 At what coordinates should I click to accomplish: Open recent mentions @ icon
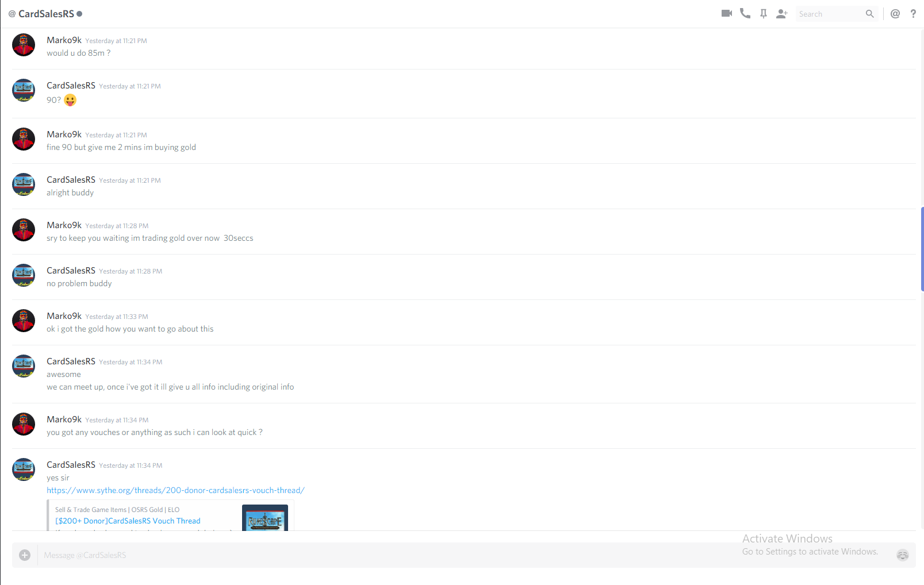895,14
